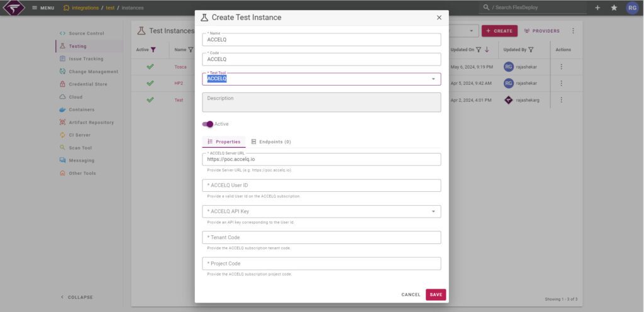This screenshot has height=312, width=644.
Task: Open Change Management in sidebar
Action: point(93,72)
